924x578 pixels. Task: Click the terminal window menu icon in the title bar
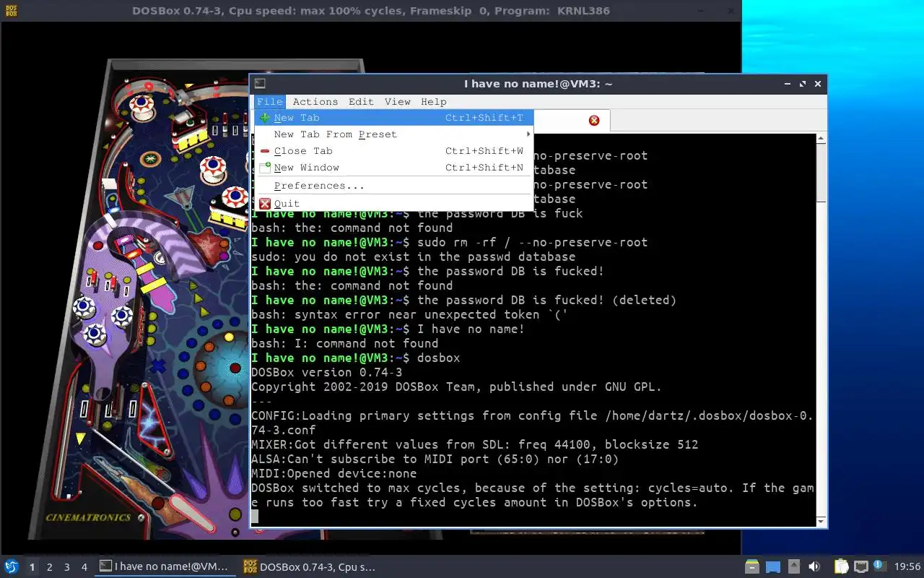click(x=260, y=84)
